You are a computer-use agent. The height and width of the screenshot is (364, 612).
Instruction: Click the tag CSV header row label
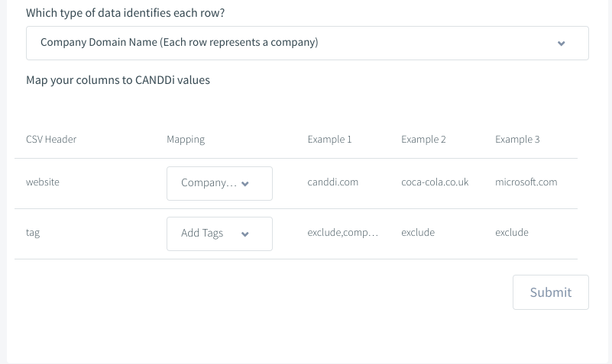pyautogui.click(x=33, y=233)
